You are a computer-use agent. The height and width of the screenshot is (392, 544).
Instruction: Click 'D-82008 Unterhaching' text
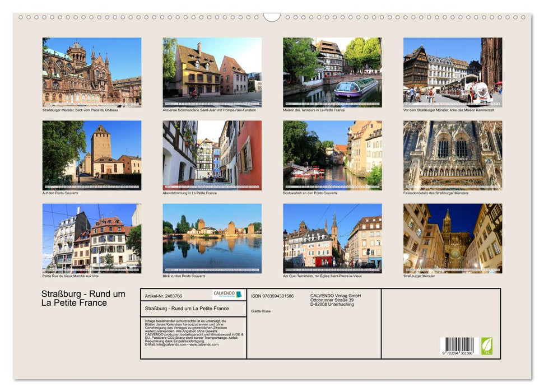coord(332,305)
